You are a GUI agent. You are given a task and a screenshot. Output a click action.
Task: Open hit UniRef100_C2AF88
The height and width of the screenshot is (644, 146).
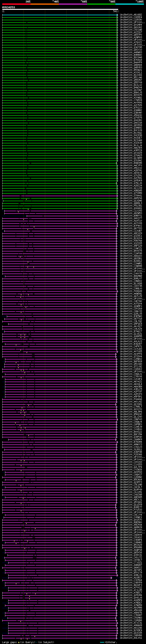(x=131, y=253)
